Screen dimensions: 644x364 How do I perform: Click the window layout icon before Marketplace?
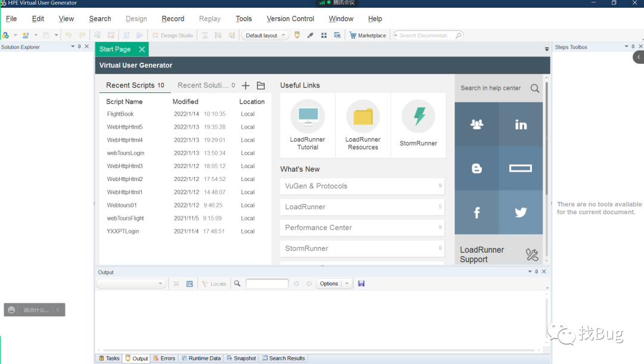(x=337, y=35)
